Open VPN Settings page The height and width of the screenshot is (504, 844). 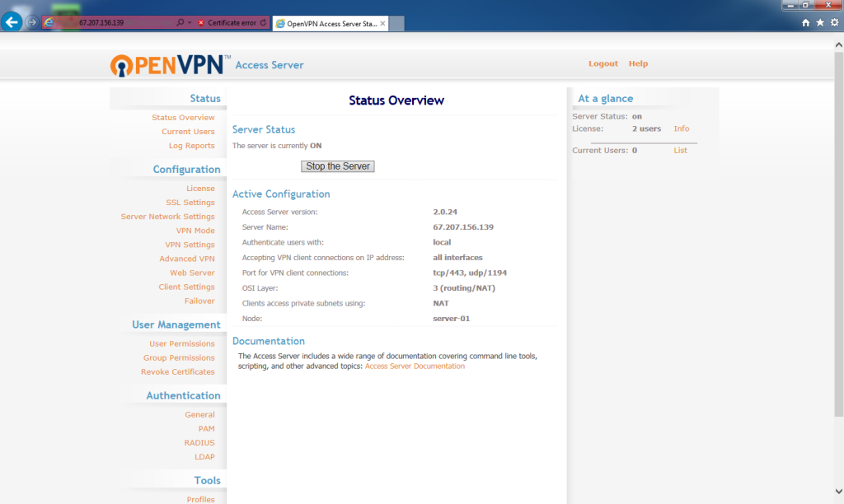click(190, 245)
